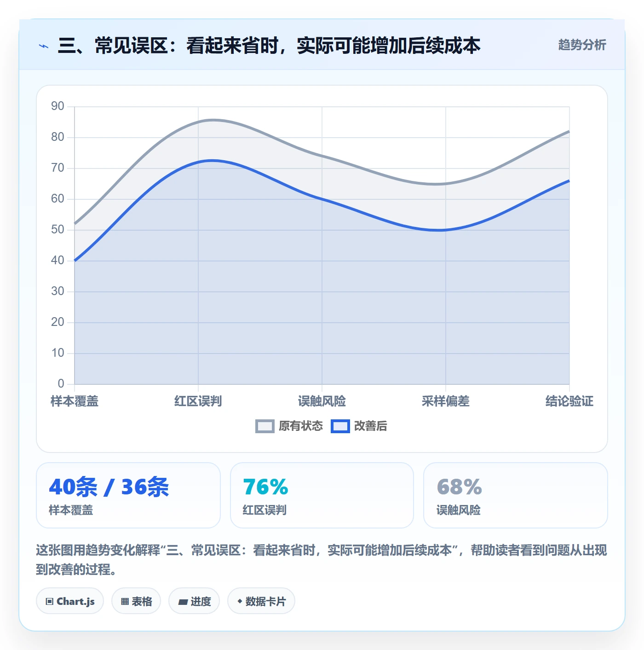Screen dimensions: 644x650
Task: Click the 40 y-axis tick value
Action: point(57,261)
